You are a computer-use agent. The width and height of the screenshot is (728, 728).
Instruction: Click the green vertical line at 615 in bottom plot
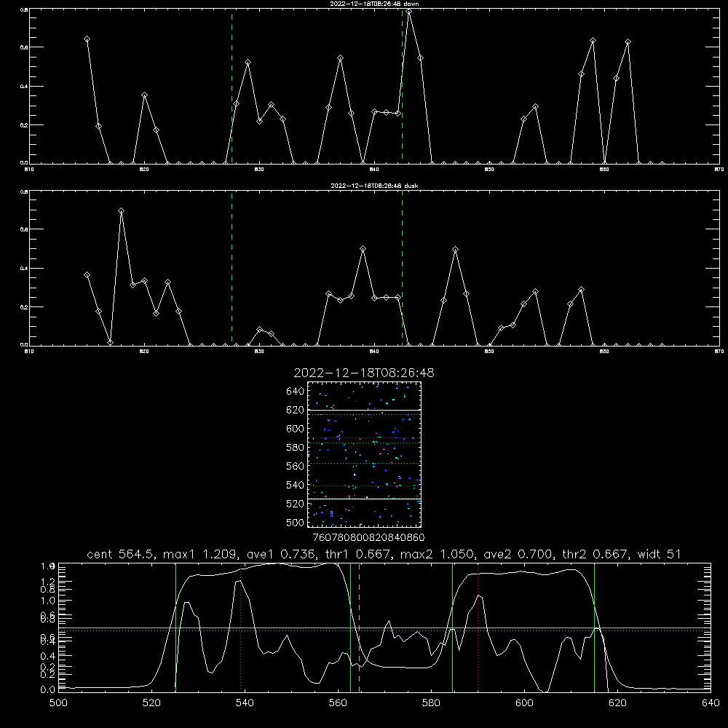click(x=594, y=628)
